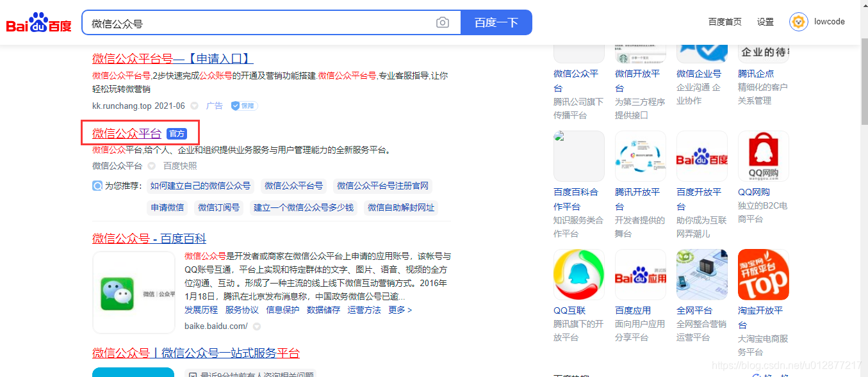Expand the feedback arrow beside 微信公众平台

[x=151, y=165]
